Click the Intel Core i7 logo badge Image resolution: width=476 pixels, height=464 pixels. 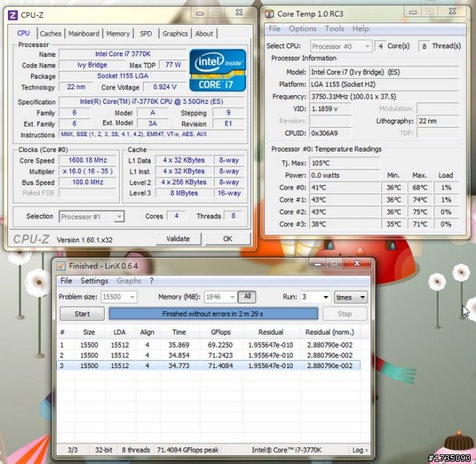point(218,70)
